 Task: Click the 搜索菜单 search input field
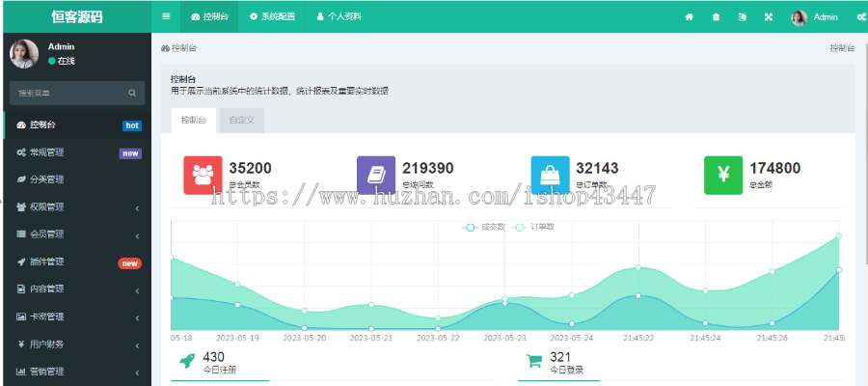[68, 94]
